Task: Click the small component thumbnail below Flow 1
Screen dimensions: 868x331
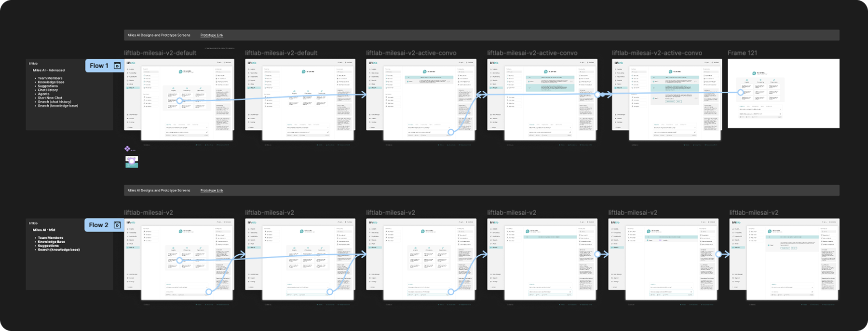Action: [x=132, y=162]
